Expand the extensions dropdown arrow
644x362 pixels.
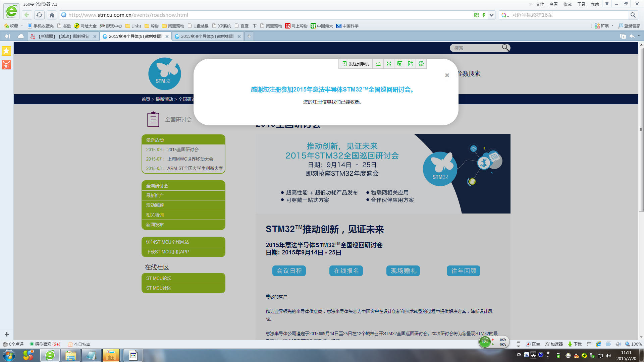click(612, 26)
